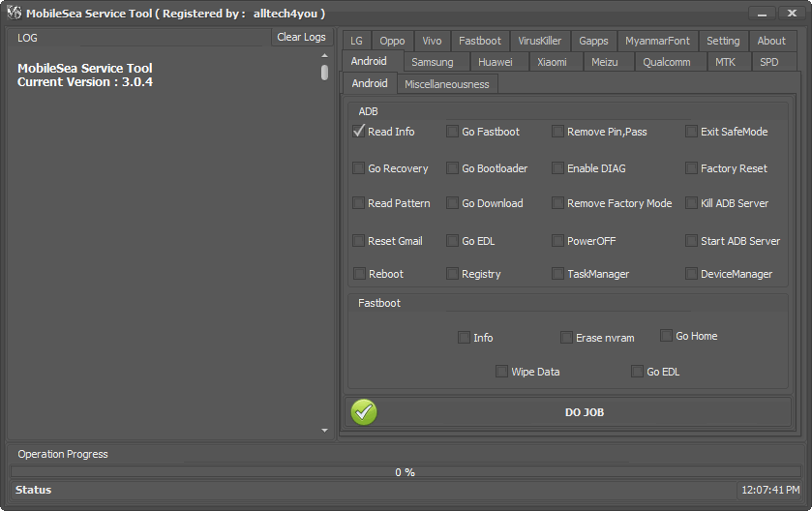Check the Enable DIAG option
Screen dimensions: 812x511
(557, 168)
